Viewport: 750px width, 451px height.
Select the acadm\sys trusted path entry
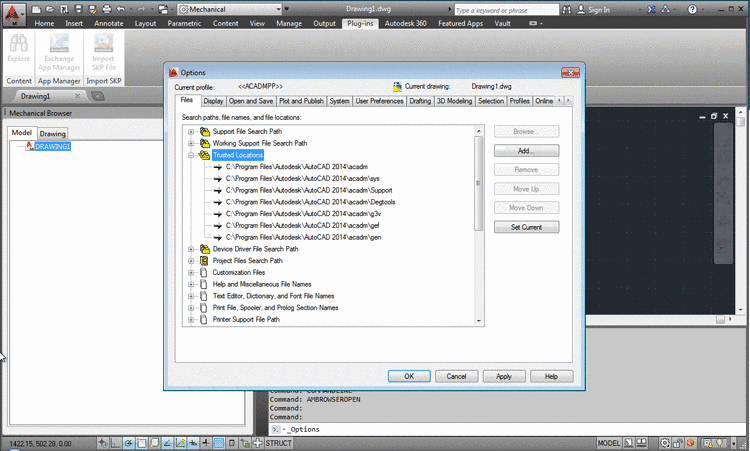coord(302,178)
